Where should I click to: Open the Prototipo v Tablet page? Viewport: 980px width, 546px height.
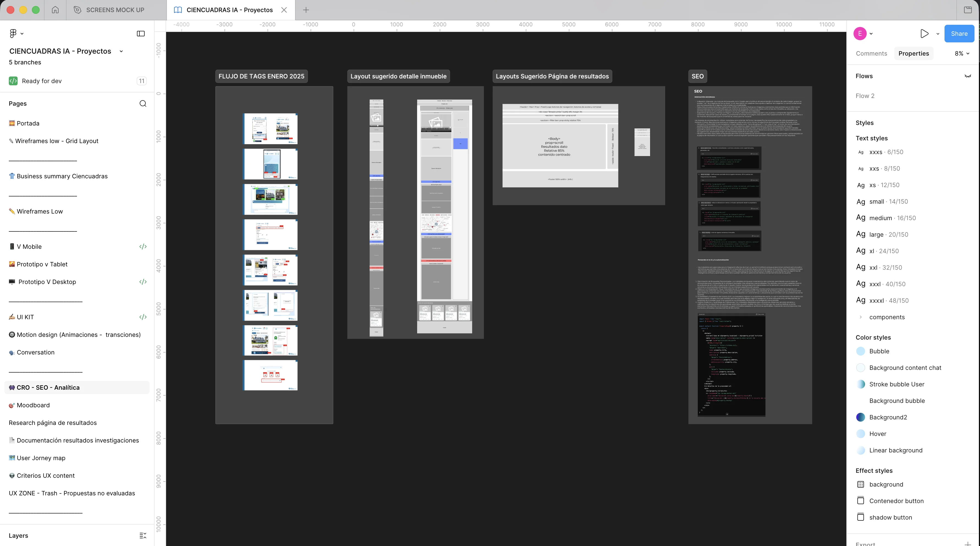coord(77,264)
